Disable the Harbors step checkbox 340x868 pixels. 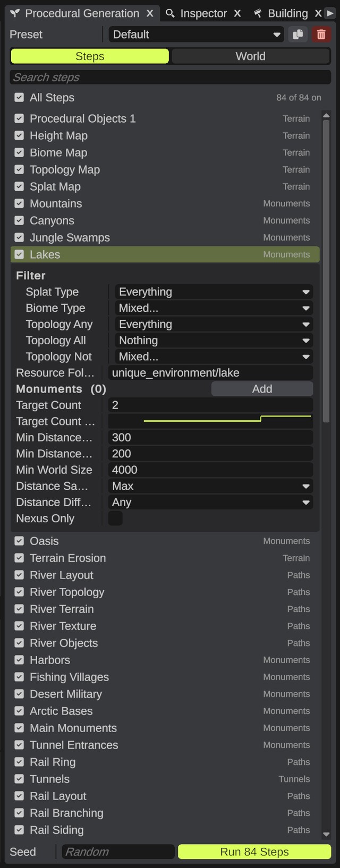click(19, 660)
